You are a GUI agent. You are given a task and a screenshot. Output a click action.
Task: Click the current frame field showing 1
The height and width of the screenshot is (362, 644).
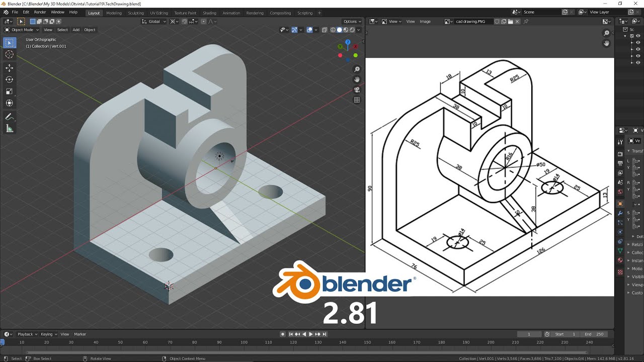pyautogui.click(x=529, y=334)
